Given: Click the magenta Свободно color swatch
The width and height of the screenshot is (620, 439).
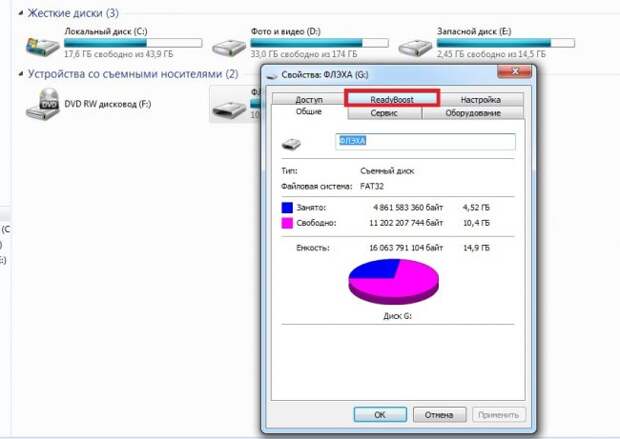Looking at the screenshot, I should tap(287, 223).
